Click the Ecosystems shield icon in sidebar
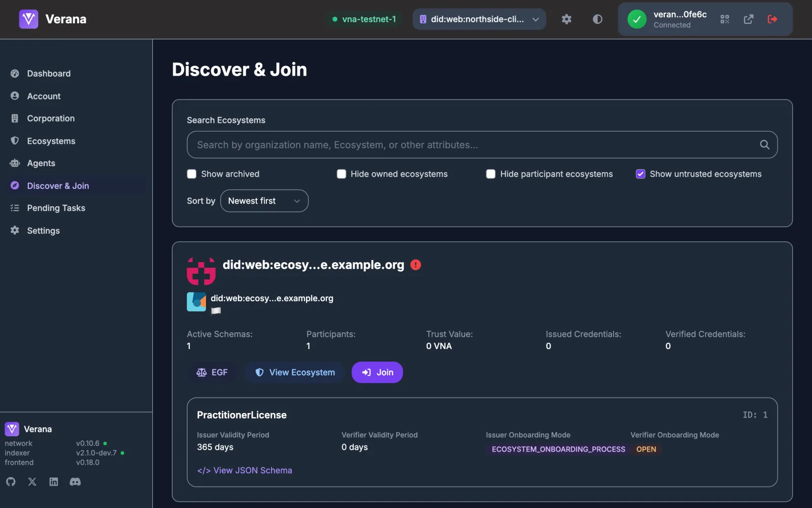The width and height of the screenshot is (812, 508). [x=15, y=141]
